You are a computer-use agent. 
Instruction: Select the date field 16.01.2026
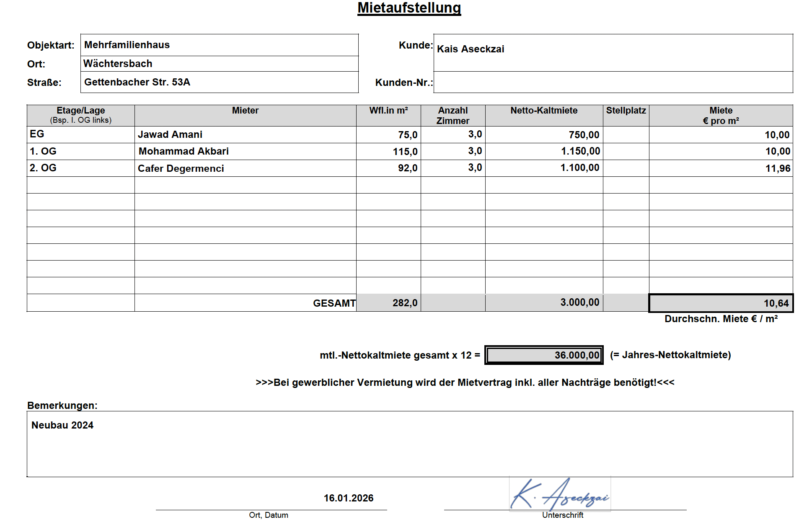349,498
